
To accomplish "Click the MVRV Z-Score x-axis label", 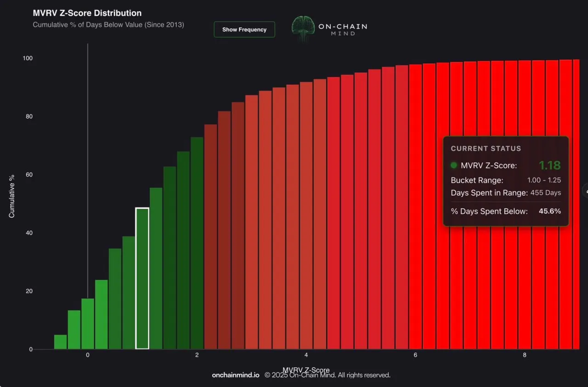I will pos(306,370).
